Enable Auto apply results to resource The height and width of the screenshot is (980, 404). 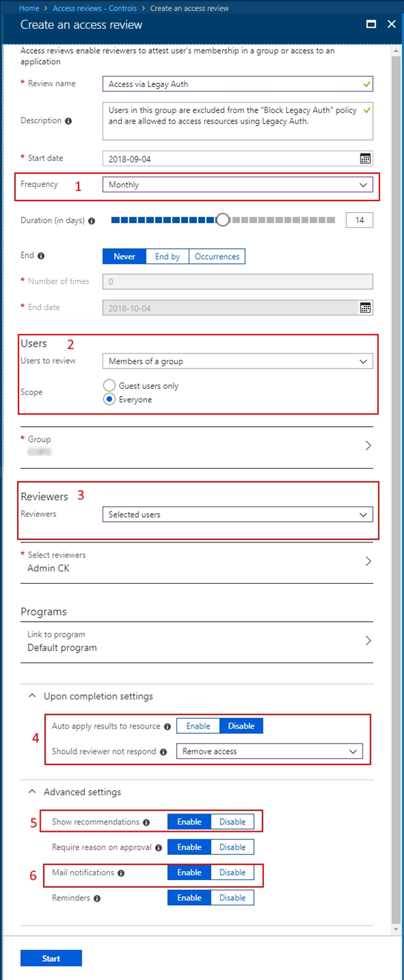[198, 726]
